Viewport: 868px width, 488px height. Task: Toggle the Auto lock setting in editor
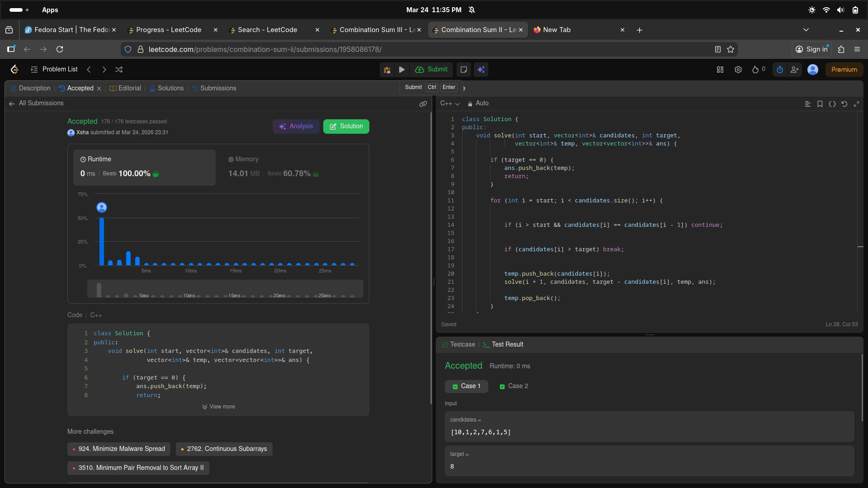[x=478, y=103]
